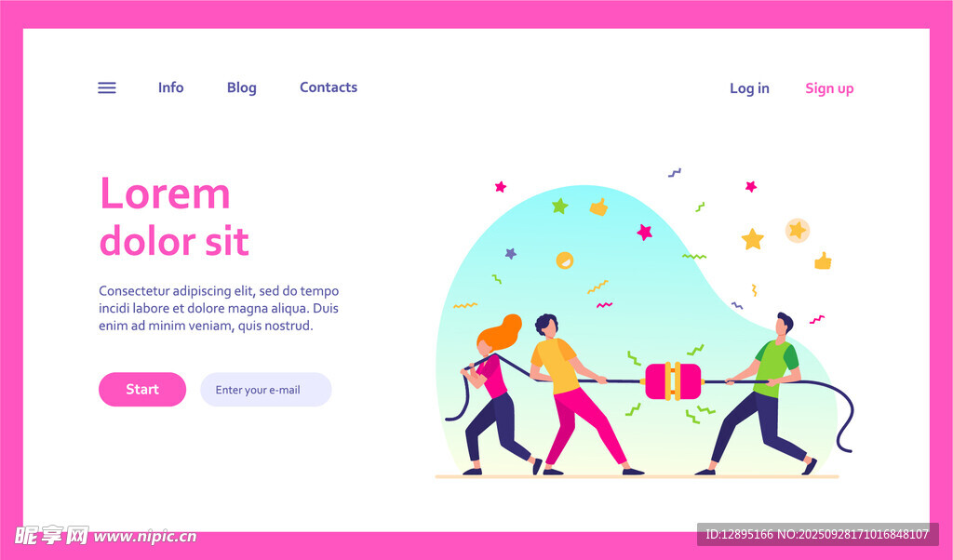
Task: Click the small purple star icon
Action: 511,253
